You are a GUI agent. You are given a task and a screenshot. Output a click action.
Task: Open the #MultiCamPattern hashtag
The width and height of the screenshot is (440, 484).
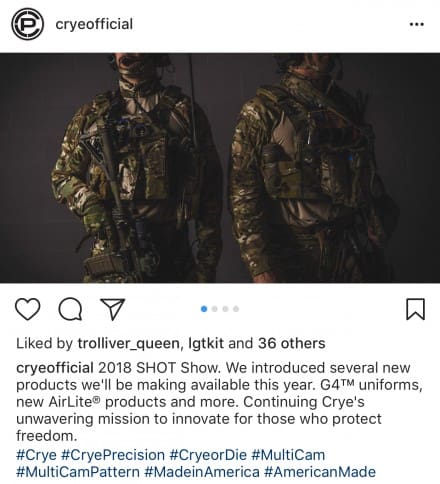click(x=78, y=472)
